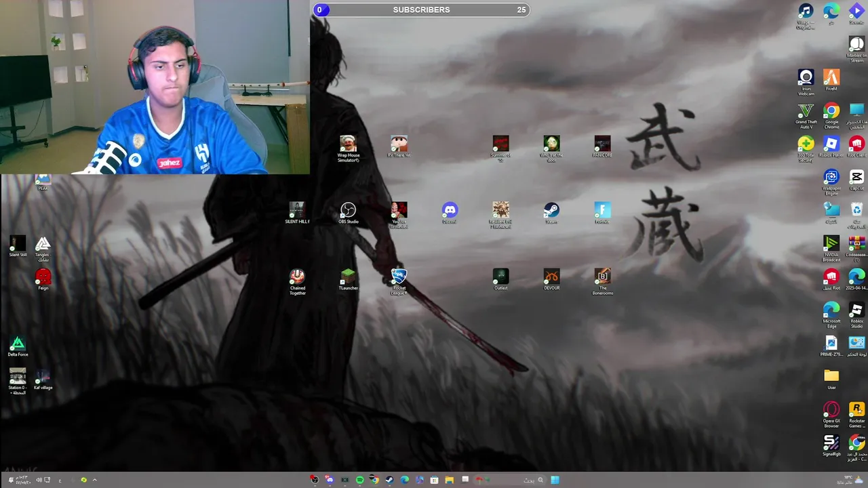Screen dimensions: 868x488
Task: Open the Rocket League desktop shortcut
Action: [x=399, y=282]
